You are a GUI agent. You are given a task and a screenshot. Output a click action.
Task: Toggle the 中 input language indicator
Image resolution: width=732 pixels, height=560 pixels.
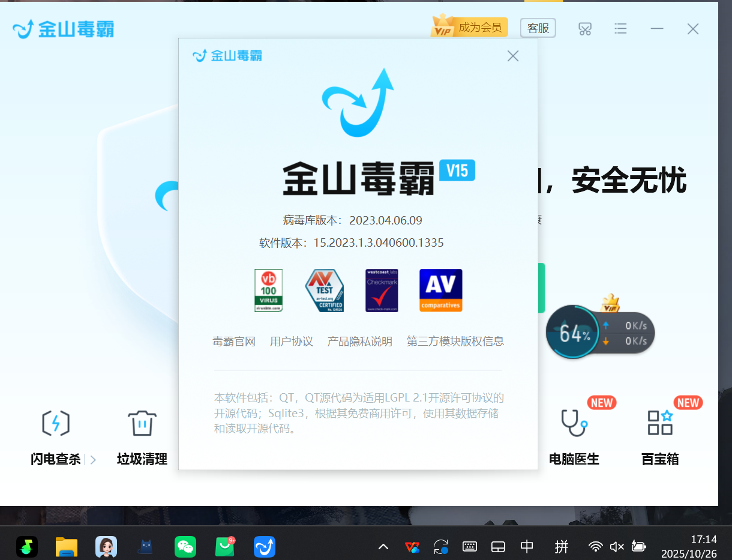point(527,546)
